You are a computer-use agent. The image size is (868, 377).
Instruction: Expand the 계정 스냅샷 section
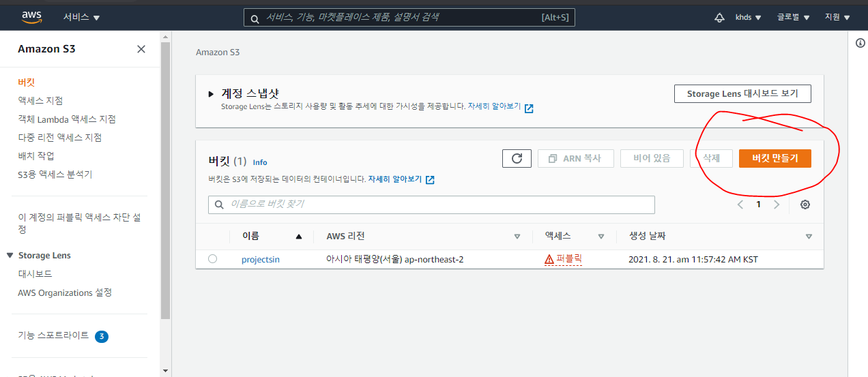tap(212, 94)
